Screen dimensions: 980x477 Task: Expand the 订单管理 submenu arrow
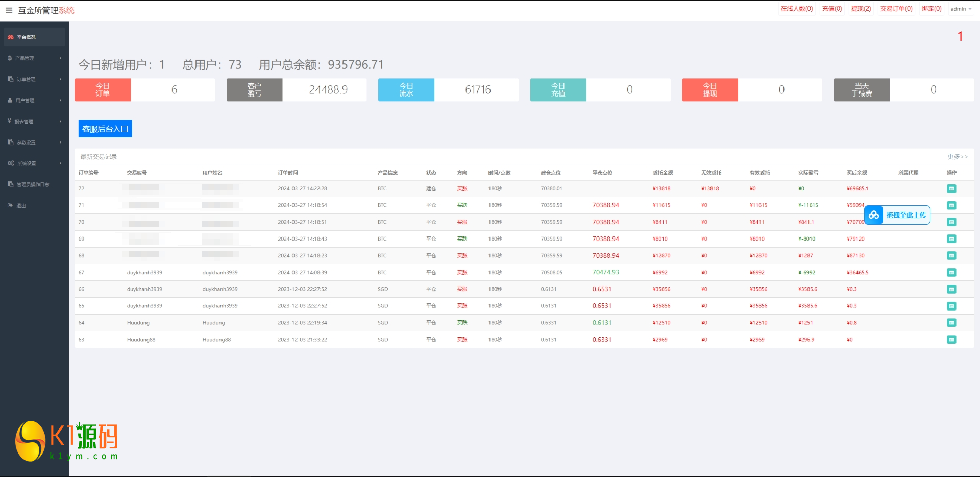60,79
